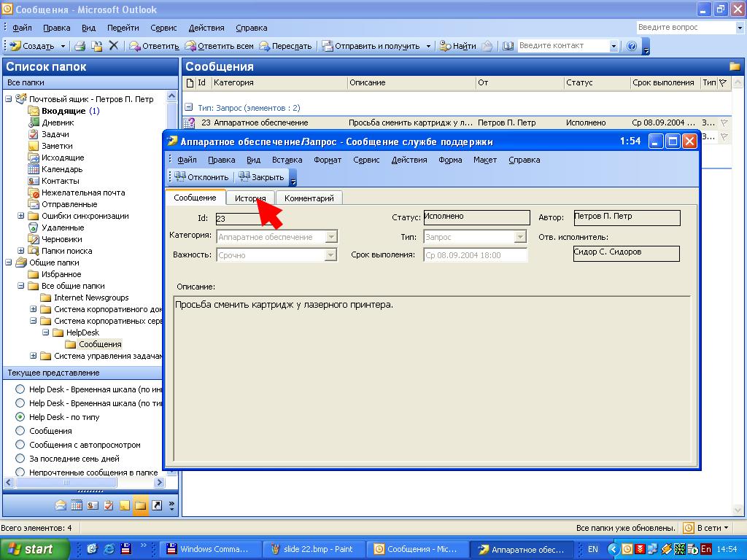Viewport: 747px width, 560px height.
Task: Click the Описание text area with cartridge request
Action: [x=432, y=378]
